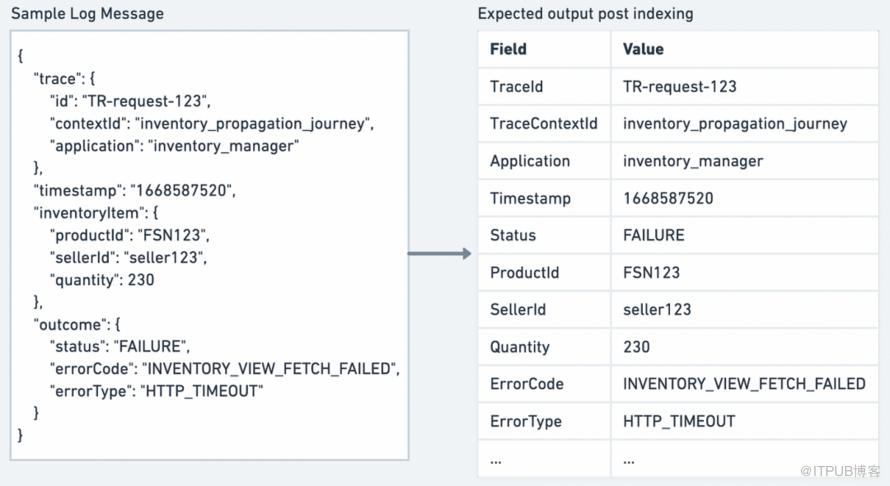Click the Timestamp row label
Screen dimensions: 890x486
pyautogui.click(x=530, y=198)
